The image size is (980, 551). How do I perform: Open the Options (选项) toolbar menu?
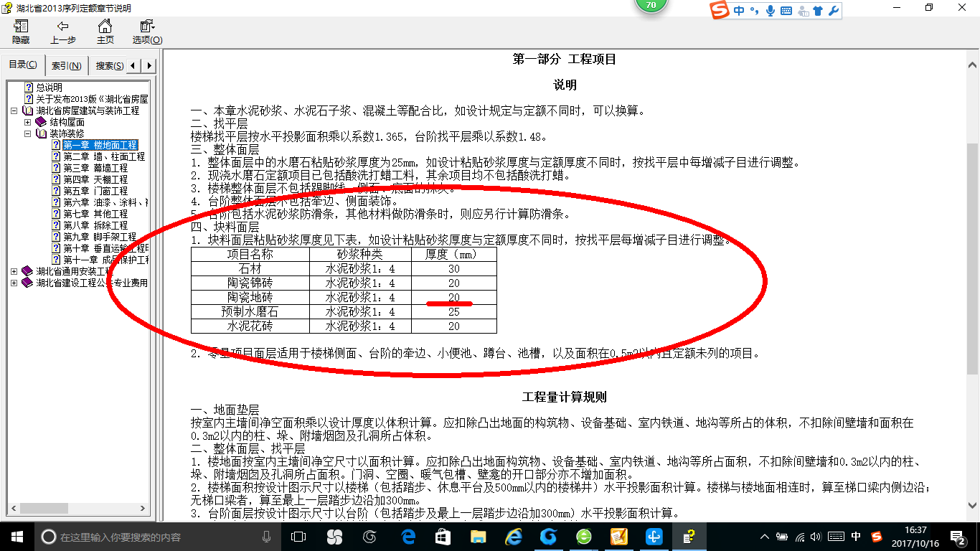click(x=147, y=32)
